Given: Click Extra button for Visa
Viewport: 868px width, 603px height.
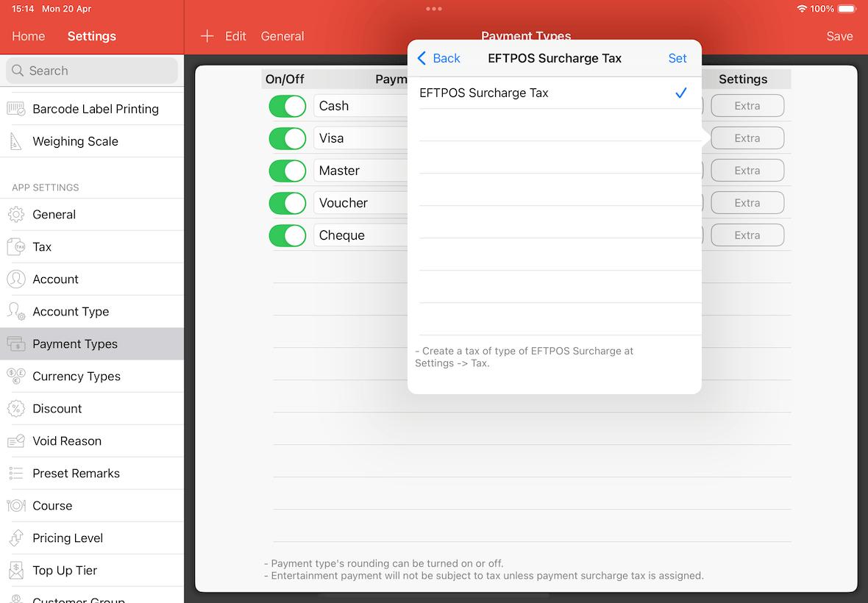Looking at the screenshot, I should pyautogui.click(x=747, y=138).
